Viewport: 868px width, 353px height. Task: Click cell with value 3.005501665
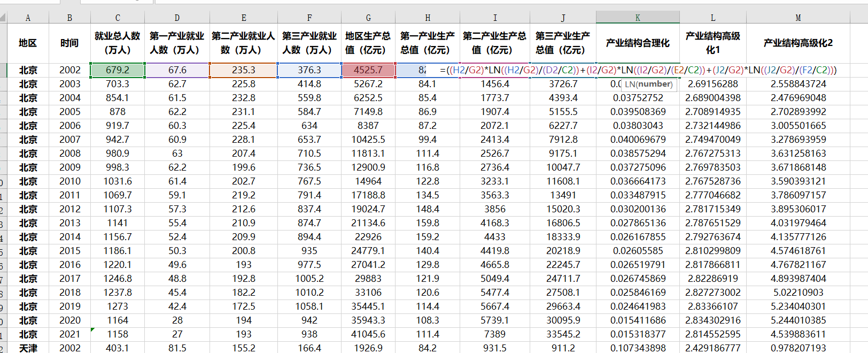click(x=798, y=126)
